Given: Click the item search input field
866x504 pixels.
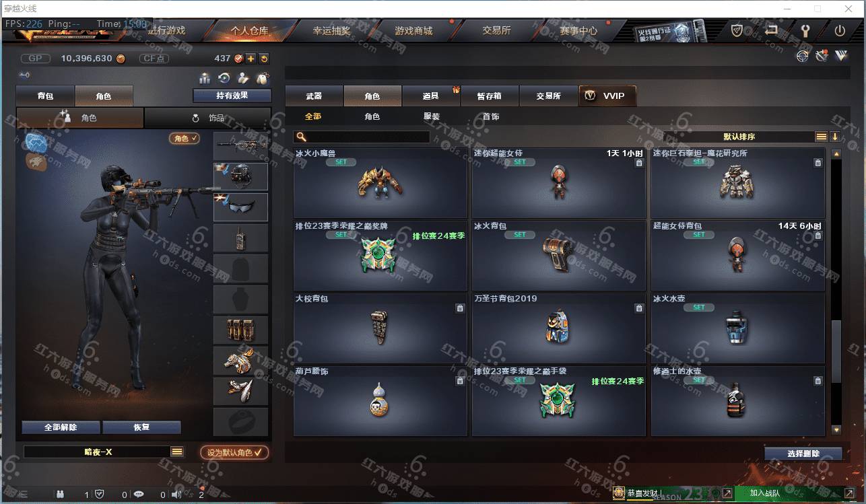Looking at the screenshot, I should pos(362,137).
